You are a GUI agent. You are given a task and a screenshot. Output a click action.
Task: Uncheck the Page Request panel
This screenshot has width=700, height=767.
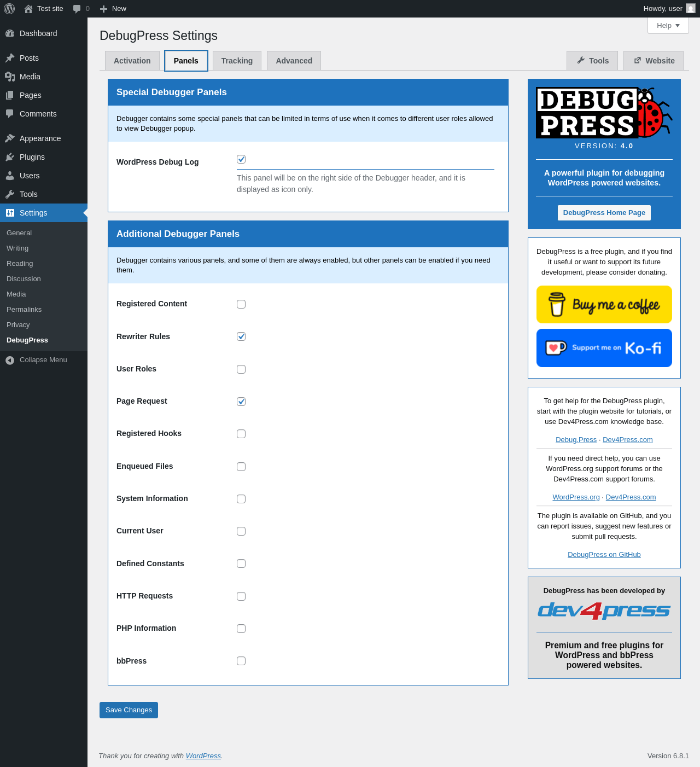point(241,402)
